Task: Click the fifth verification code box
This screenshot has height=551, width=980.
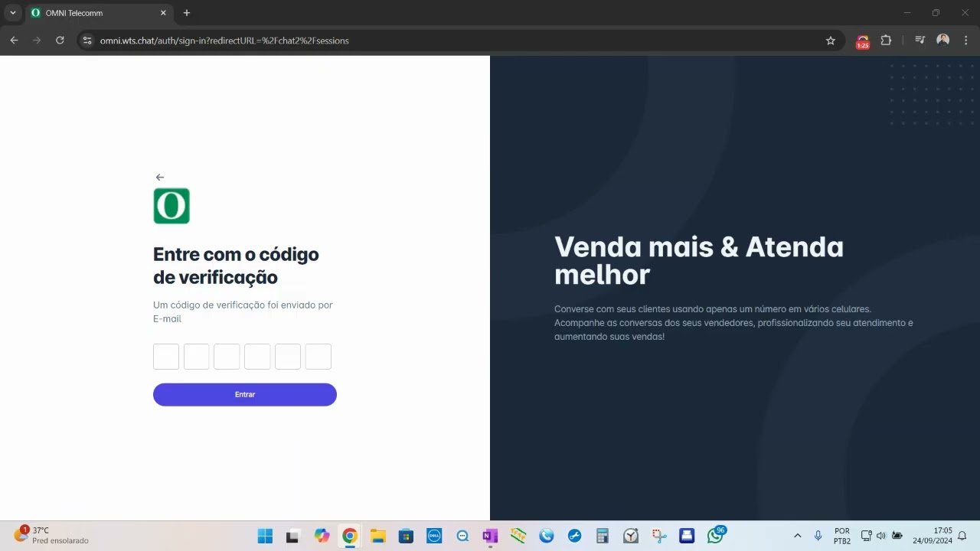Action: [288, 357]
